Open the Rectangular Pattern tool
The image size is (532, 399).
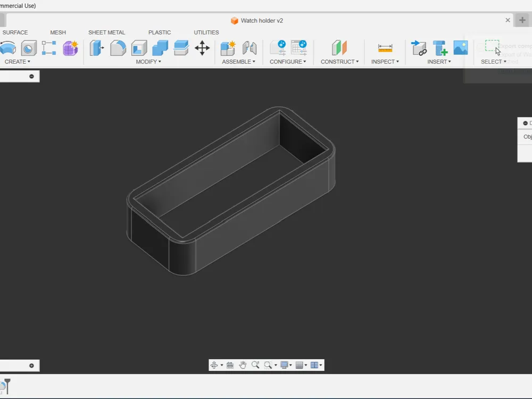point(49,48)
